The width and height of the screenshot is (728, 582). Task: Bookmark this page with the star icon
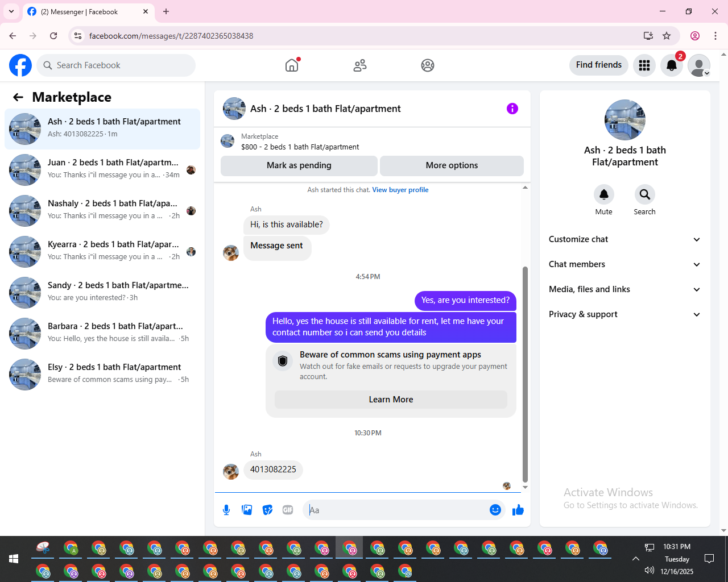click(667, 36)
